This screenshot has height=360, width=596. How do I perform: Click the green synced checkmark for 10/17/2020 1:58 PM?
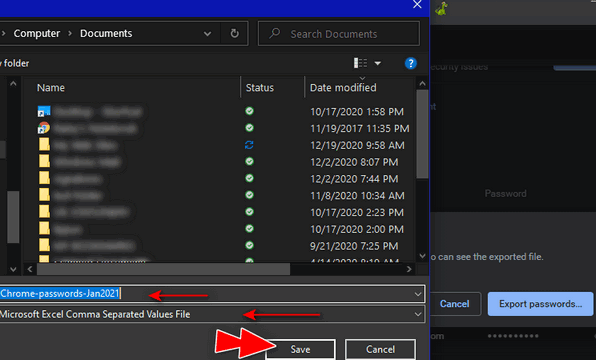[x=249, y=111]
